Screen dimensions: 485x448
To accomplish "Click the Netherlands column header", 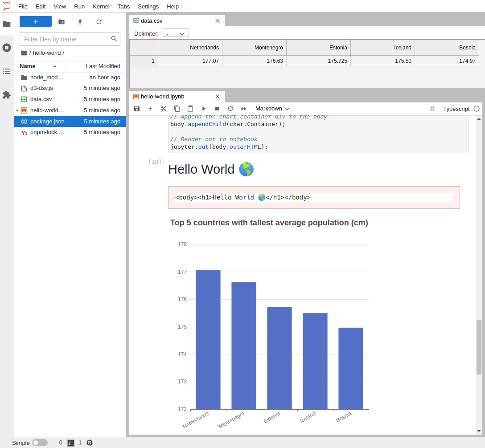I will point(190,48).
